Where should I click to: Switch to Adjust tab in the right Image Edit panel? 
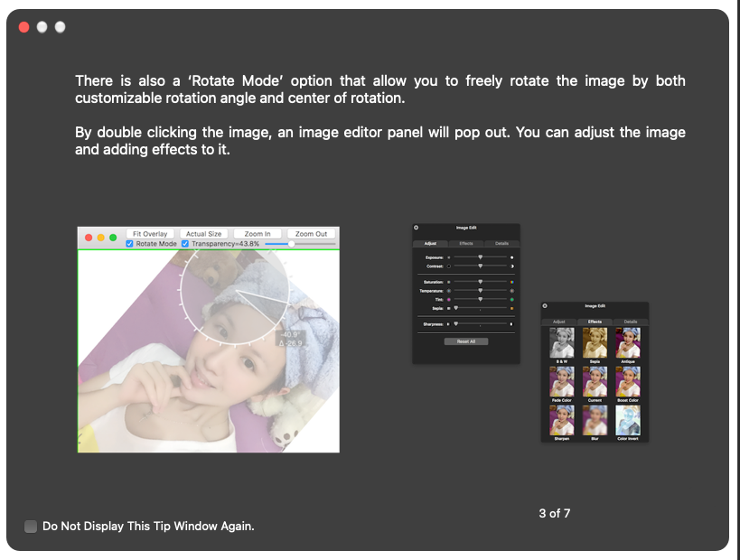click(559, 322)
